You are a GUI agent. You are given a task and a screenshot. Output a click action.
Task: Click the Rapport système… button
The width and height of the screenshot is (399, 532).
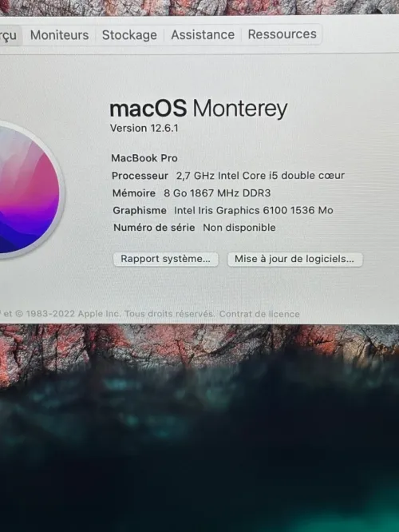point(165,259)
